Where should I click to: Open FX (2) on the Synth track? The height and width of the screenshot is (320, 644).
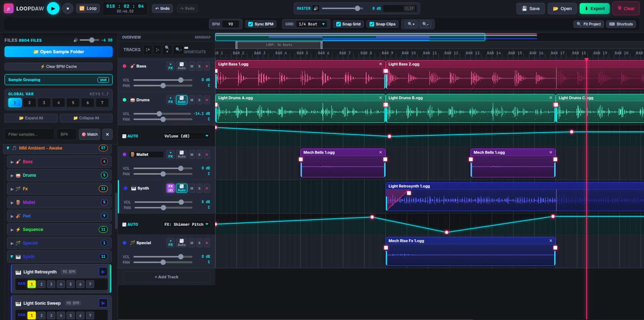pyautogui.click(x=171, y=188)
